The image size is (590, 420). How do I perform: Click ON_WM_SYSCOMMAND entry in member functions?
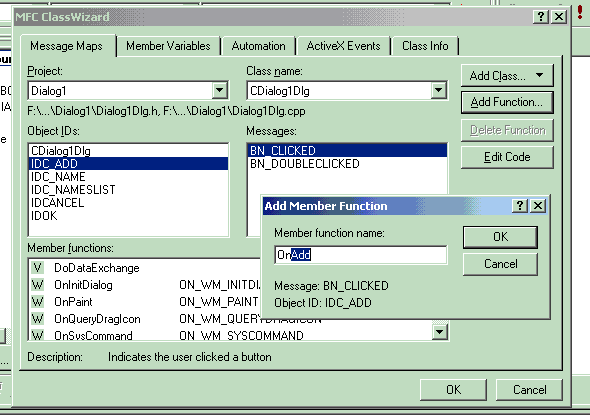click(x=241, y=335)
